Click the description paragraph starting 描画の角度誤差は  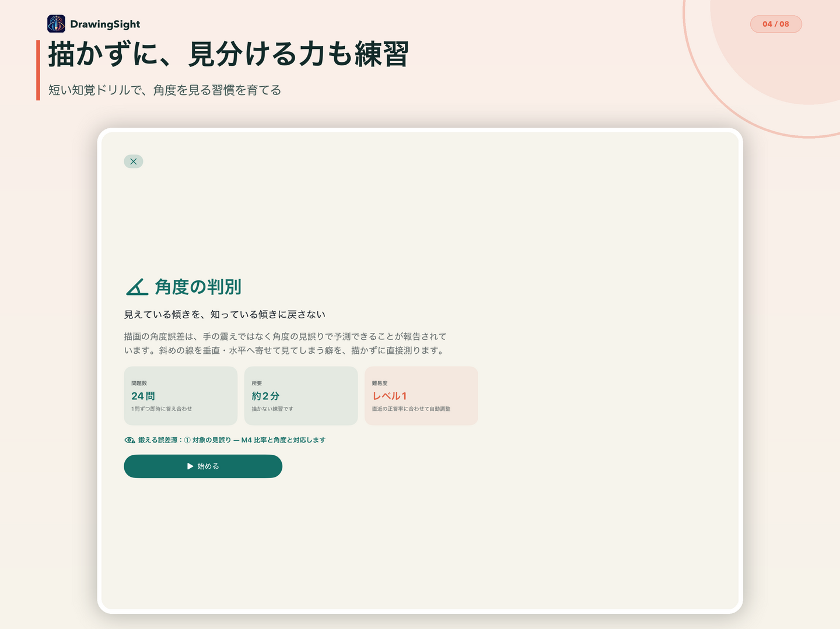coord(285,343)
